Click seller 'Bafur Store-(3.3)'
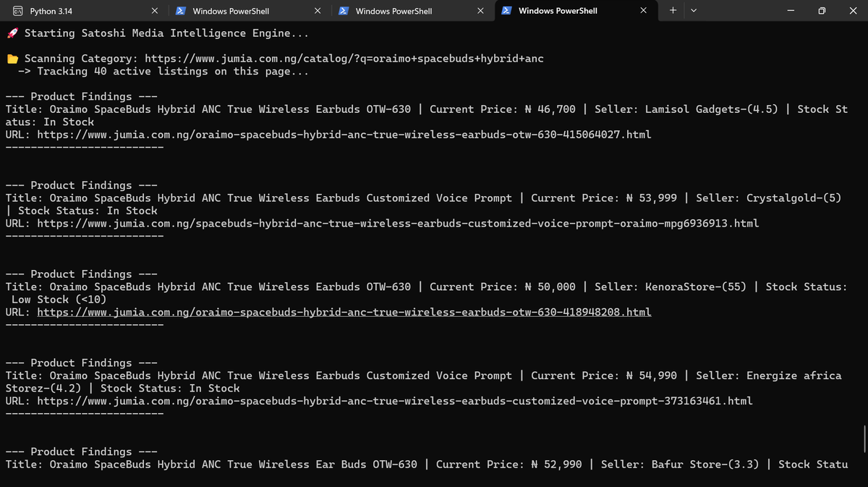This screenshot has width=868, height=487. [x=705, y=464]
